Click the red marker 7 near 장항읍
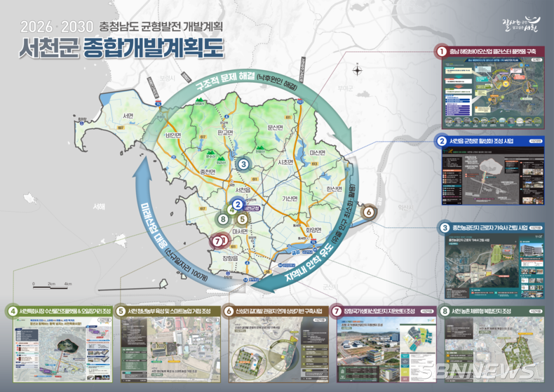Screen dimensions: 554x392 click(x=218, y=240)
